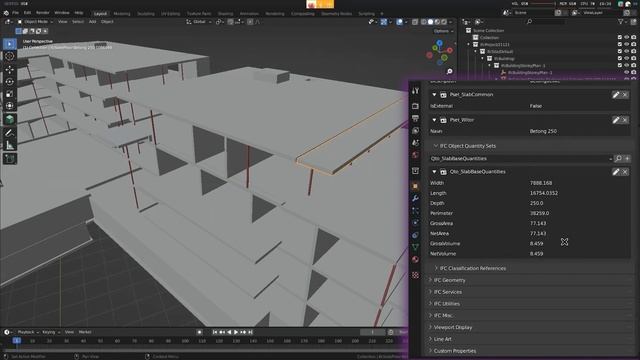Open the Object properties tab

pos(415,186)
